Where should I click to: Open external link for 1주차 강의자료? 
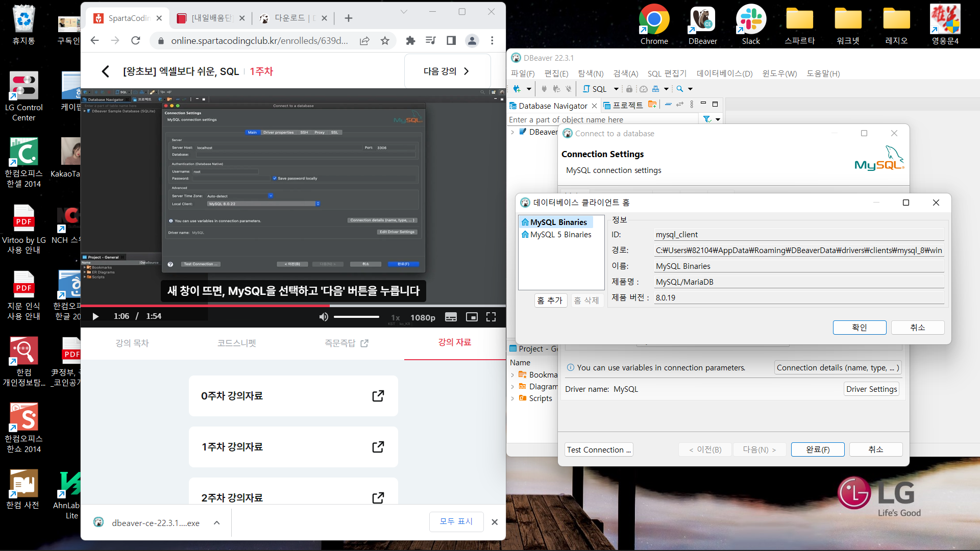coord(378,447)
